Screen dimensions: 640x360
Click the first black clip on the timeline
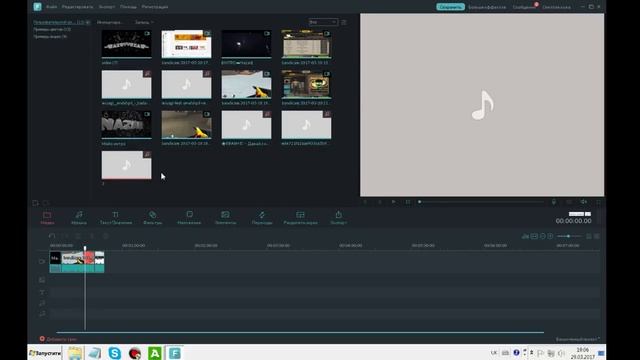pos(55,262)
